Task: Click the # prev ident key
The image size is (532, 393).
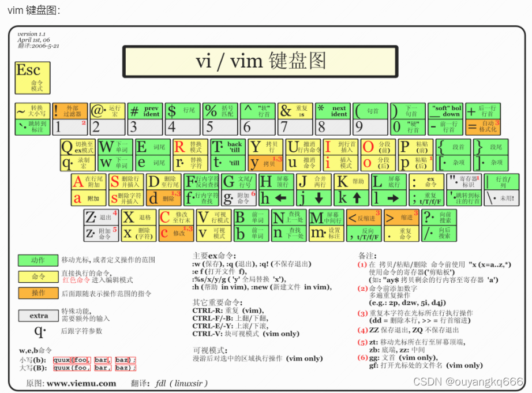Action: pos(145,111)
